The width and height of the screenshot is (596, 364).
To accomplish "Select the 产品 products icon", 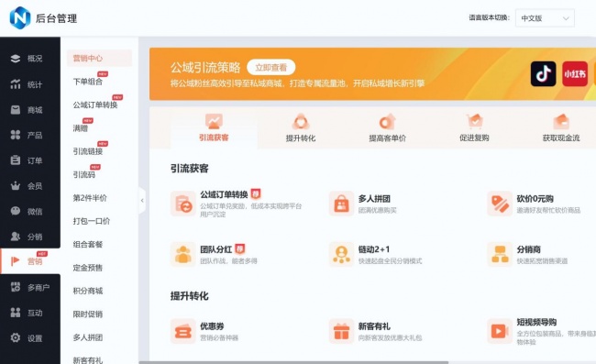I will pyautogui.click(x=16, y=135).
